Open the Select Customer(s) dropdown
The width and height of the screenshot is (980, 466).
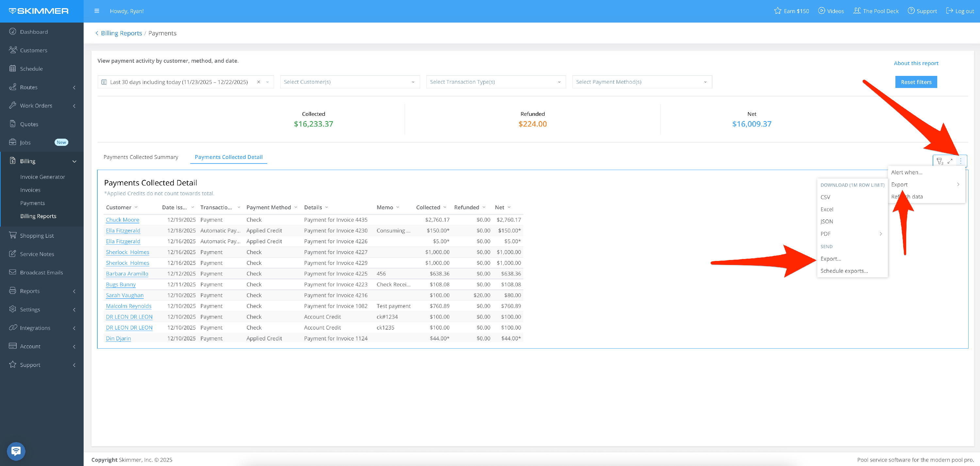(350, 82)
